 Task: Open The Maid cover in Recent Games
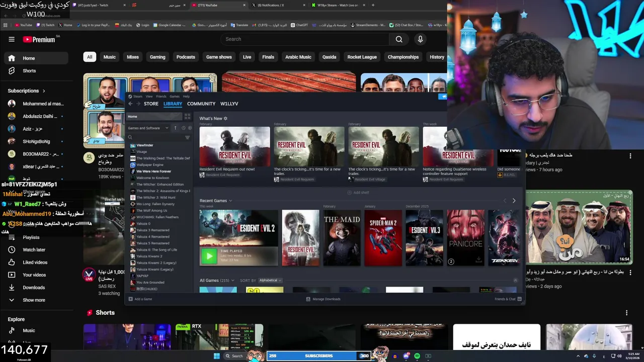342,238
